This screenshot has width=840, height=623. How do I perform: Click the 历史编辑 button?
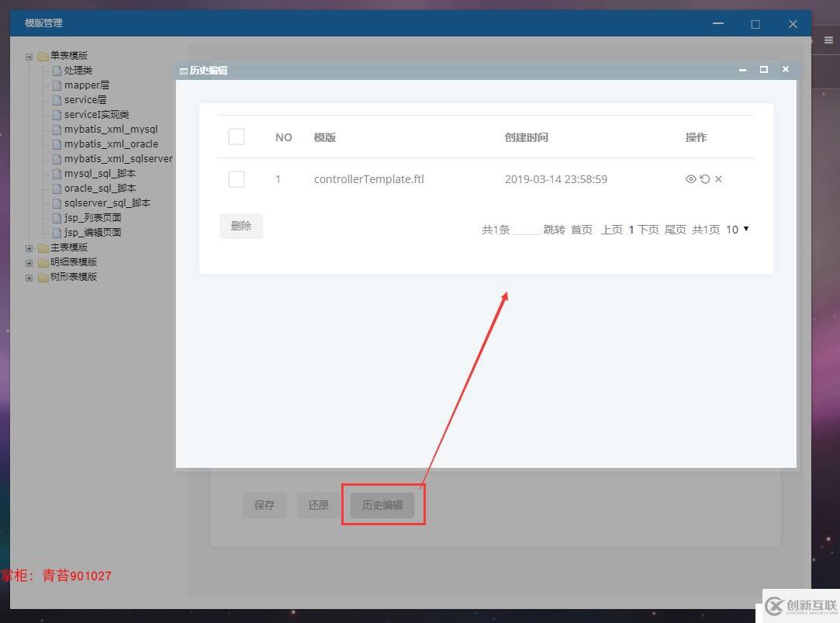coord(382,505)
